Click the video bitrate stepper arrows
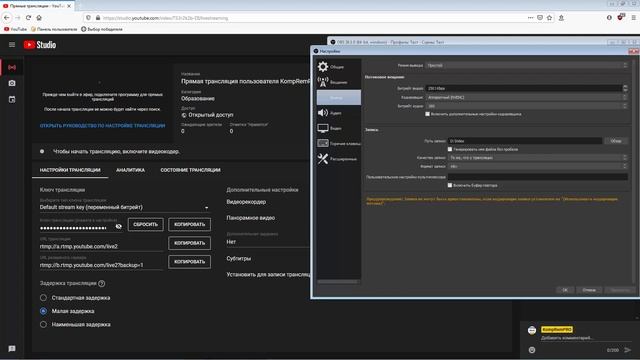 click(625, 88)
